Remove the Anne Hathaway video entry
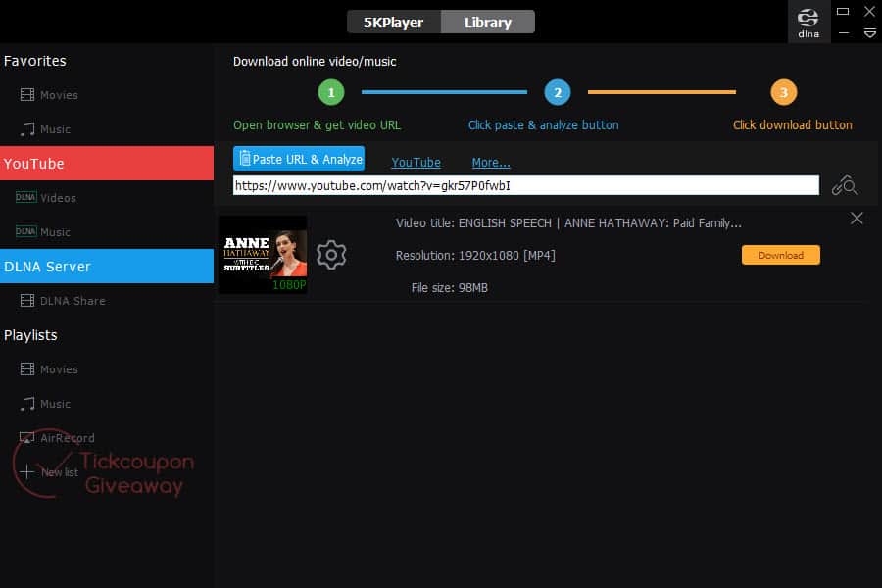 click(x=857, y=219)
